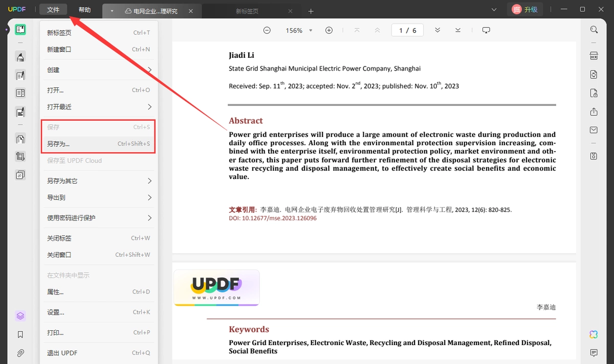The image size is (614, 364).
Task: Click the zoom out minus icon
Action: (267, 30)
